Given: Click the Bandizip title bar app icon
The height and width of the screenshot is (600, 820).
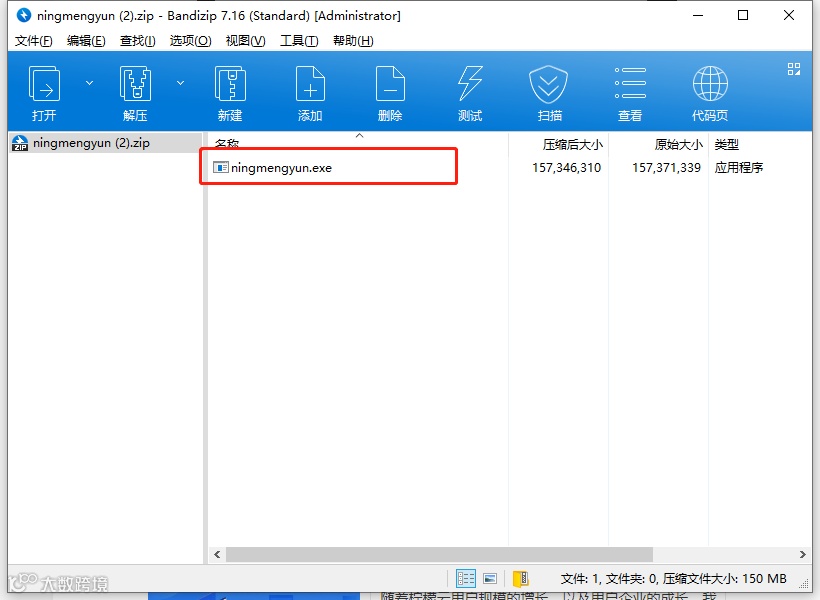Looking at the screenshot, I should coord(24,15).
